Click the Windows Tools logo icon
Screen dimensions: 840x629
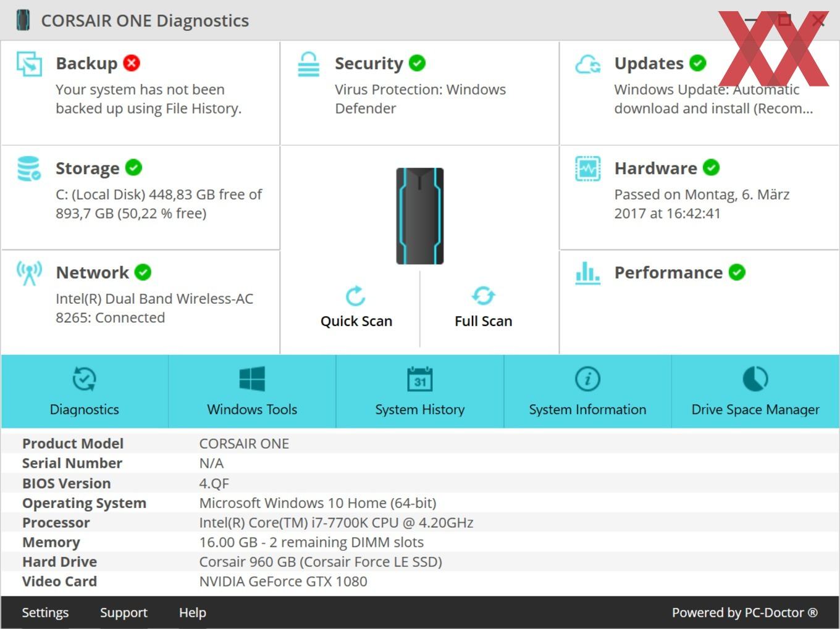(252, 379)
